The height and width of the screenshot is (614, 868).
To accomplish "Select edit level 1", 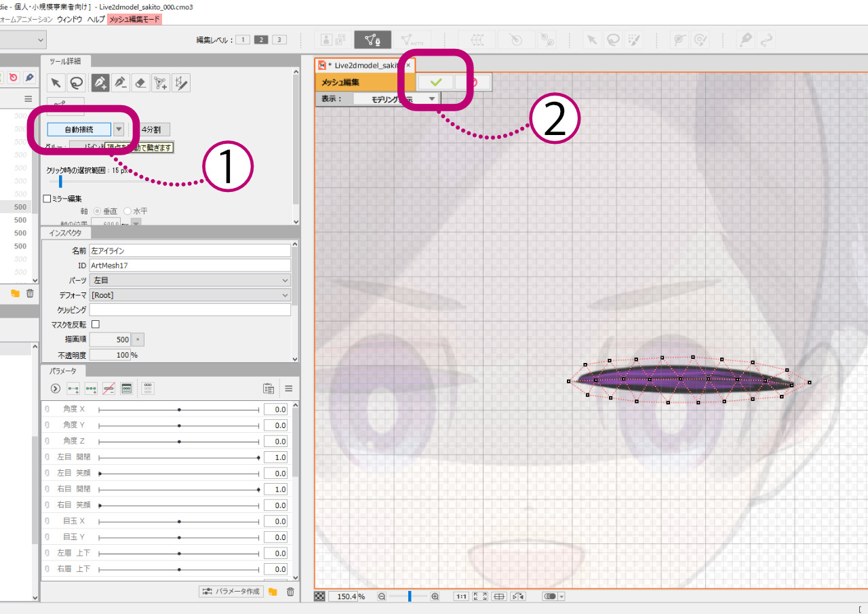I will pos(243,40).
